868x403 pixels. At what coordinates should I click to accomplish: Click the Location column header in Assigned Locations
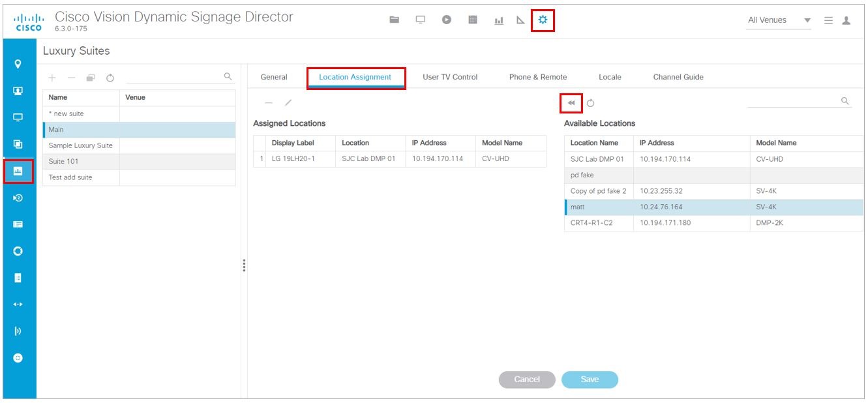[370, 143]
